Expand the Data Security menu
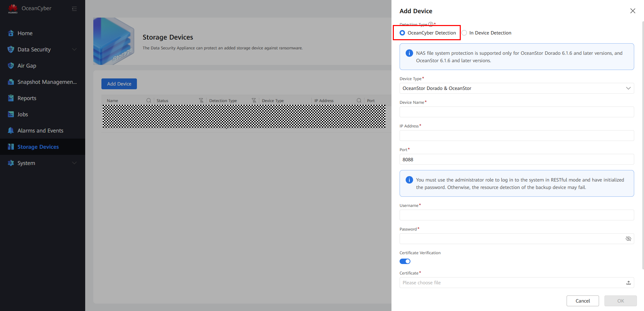 pos(42,49)
